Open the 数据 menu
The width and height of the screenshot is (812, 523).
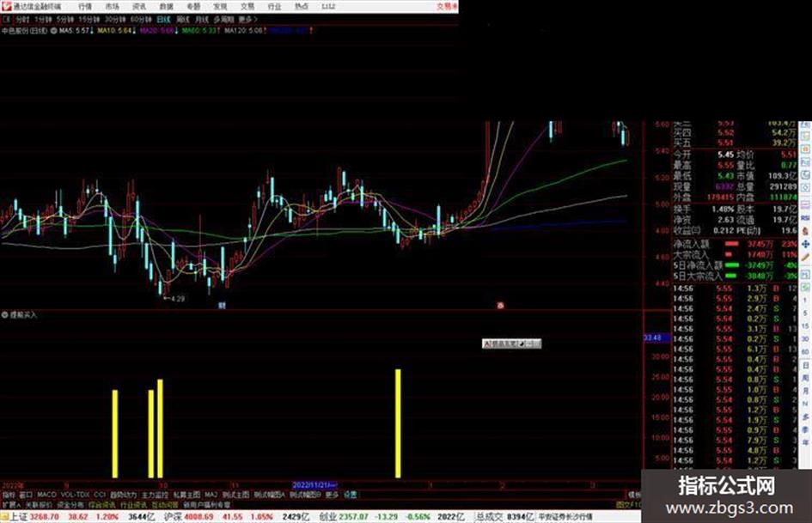click(166, 7)
